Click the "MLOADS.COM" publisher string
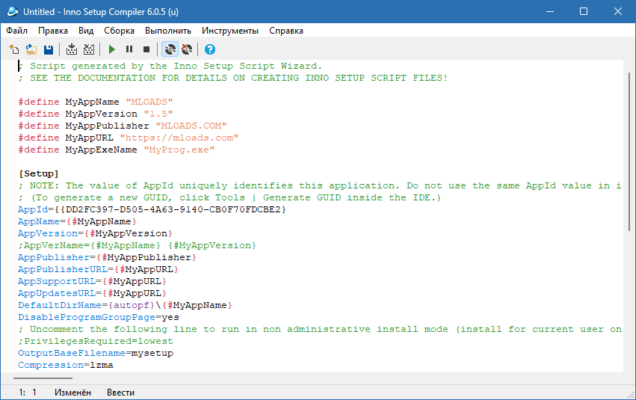This screenshot has width=636, height=400. coord(191,126)
